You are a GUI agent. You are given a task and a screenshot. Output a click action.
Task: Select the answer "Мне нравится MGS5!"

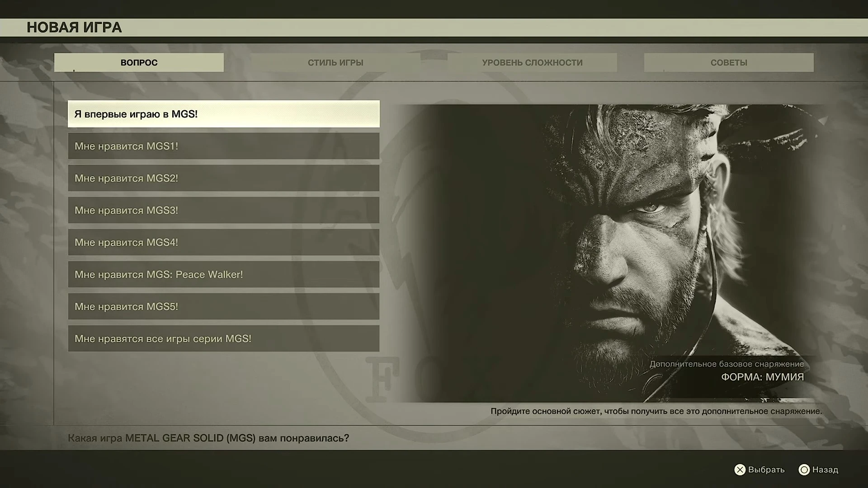(223, 306)
